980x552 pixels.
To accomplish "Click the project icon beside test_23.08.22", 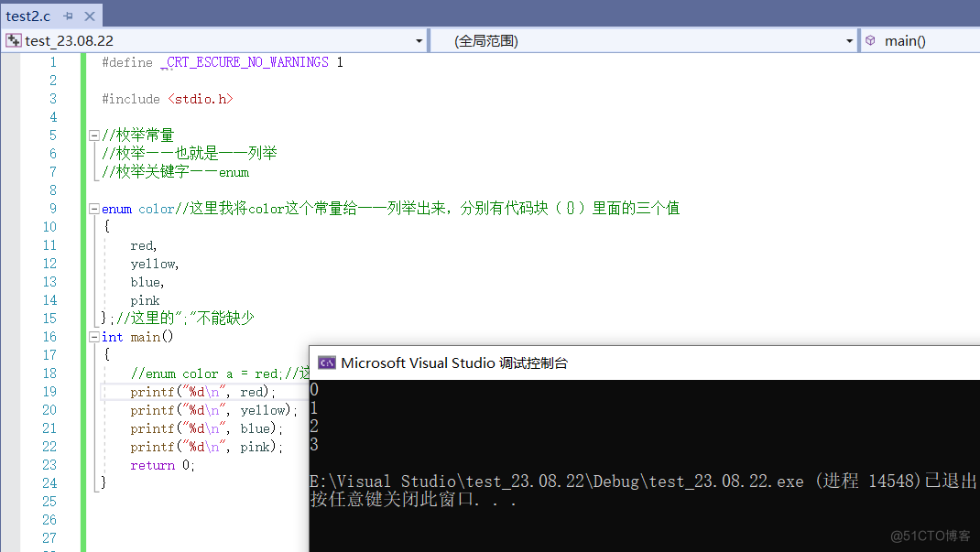I will tap(13, 40).
